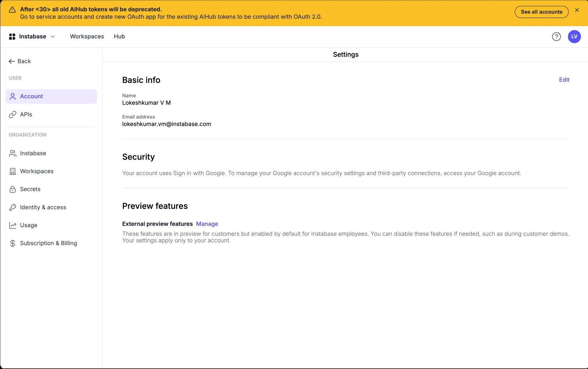Select the Account person icon in sidebar
The width and height of the screenshot is (588, 369).
click(x=13, y=96)
